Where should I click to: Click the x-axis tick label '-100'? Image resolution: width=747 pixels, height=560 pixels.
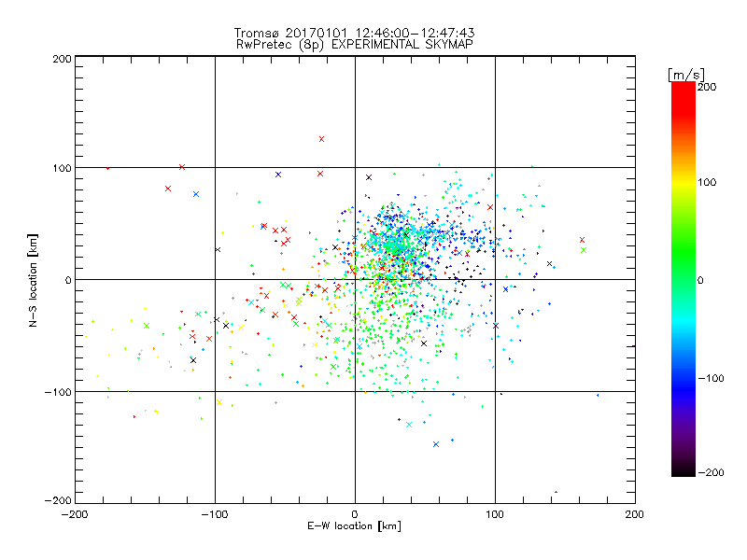click(215, 514)
